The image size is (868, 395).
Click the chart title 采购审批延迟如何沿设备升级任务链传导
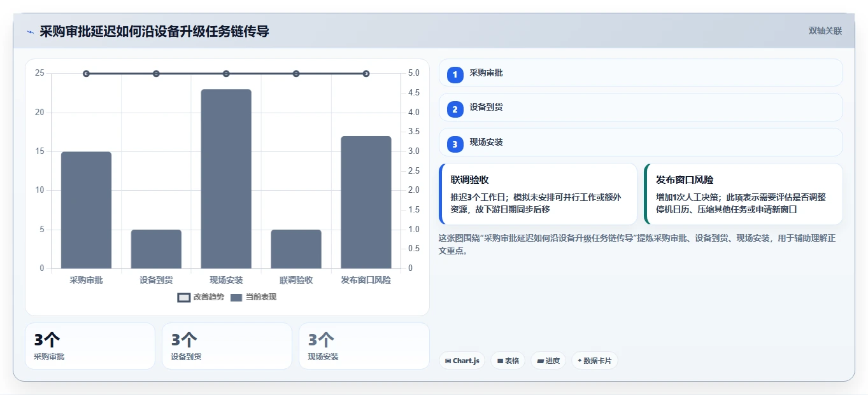click(154, 31)
